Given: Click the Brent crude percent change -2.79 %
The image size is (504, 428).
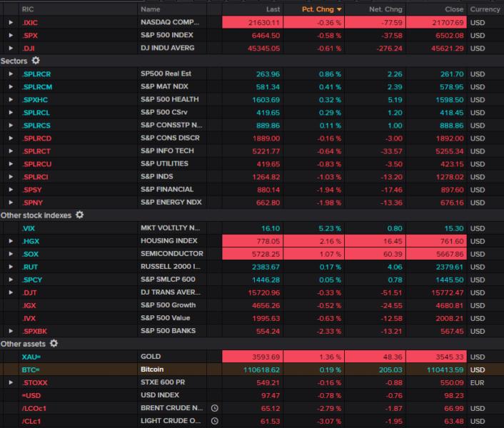Looking at the screenshot, I should (x=329, y=408).
